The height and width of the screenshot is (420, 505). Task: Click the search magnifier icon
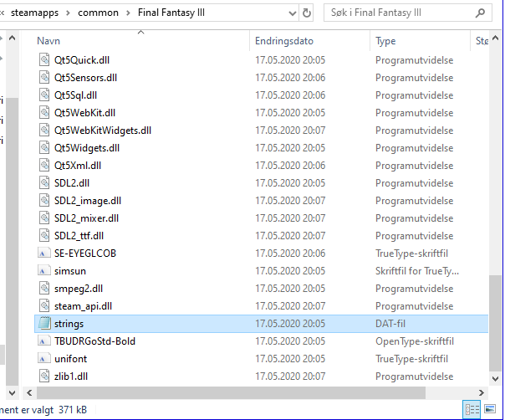(x=480, y=13)
